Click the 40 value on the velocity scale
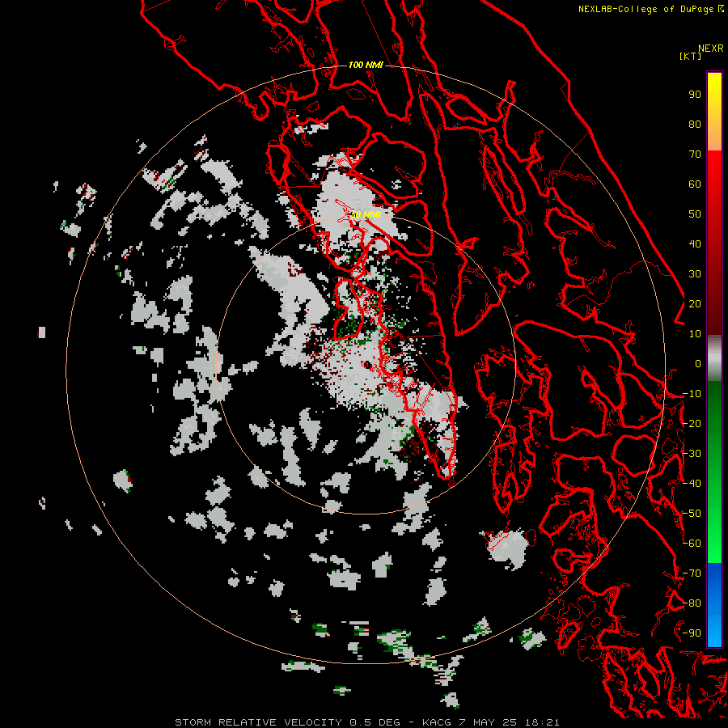Viewport: 728px width, 728px height. tap(695, 243)
